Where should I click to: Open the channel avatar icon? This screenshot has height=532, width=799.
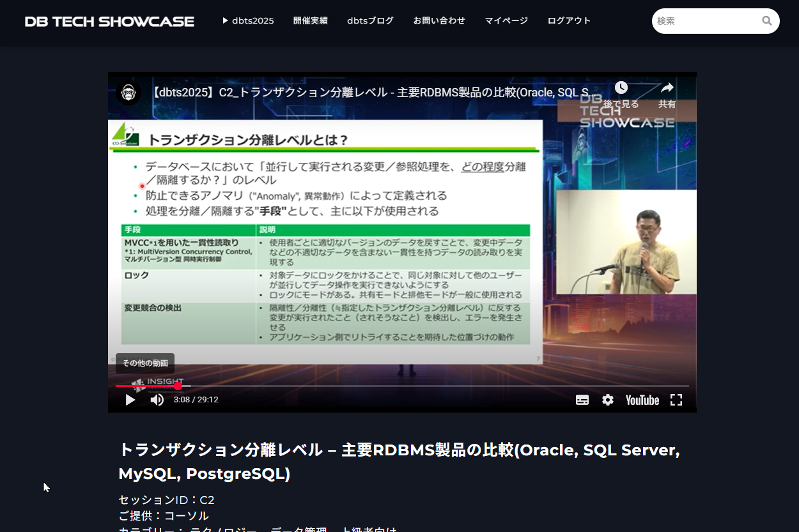pos(129,93)
